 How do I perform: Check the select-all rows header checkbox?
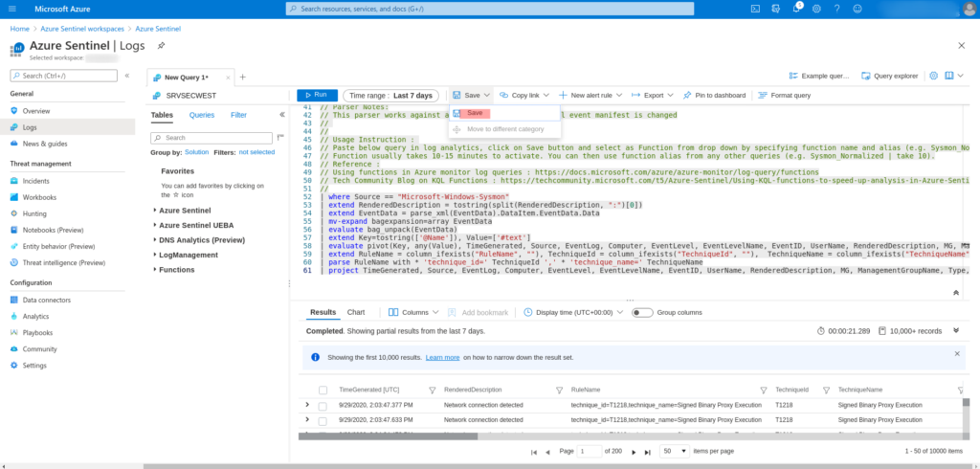tap(323, 391)
